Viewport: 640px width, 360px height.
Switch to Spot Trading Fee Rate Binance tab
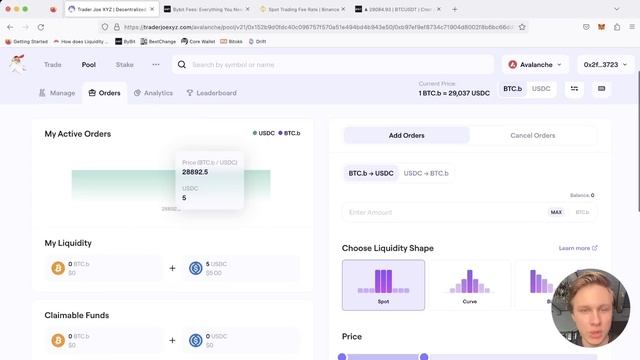(x=302, y=9)
